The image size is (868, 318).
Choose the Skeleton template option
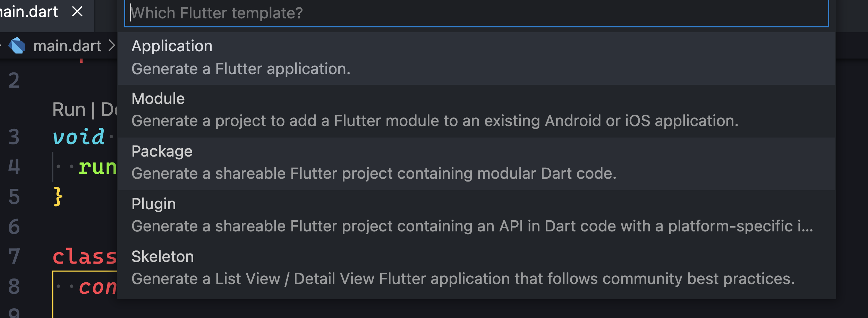click(476, 268)
